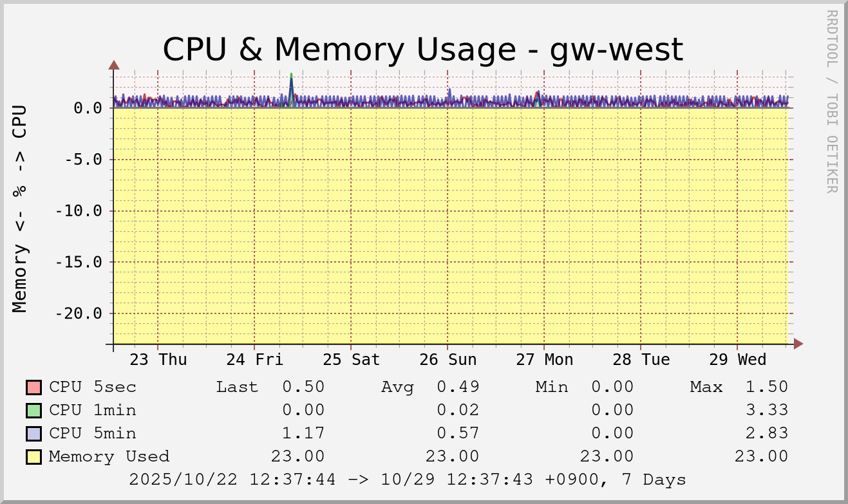Click the green CPU 1min legend swatch
848x504 pixels.
[x=34, y=411]
